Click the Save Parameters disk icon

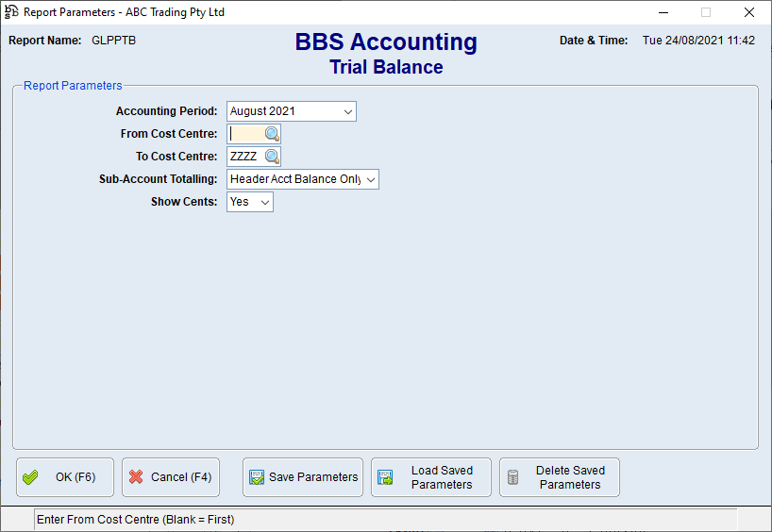pyautogui.click(x=257, y=477)
